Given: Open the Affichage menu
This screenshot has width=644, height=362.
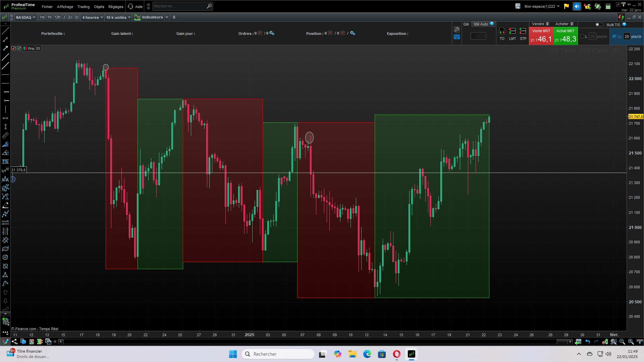Looking at the screenshot, I should point(65,7).
